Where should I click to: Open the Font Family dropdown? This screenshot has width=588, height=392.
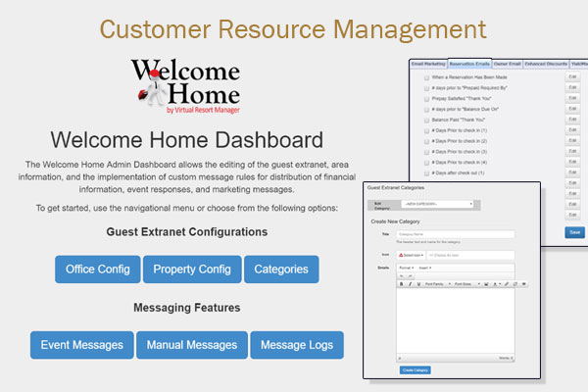pos(437,284)
